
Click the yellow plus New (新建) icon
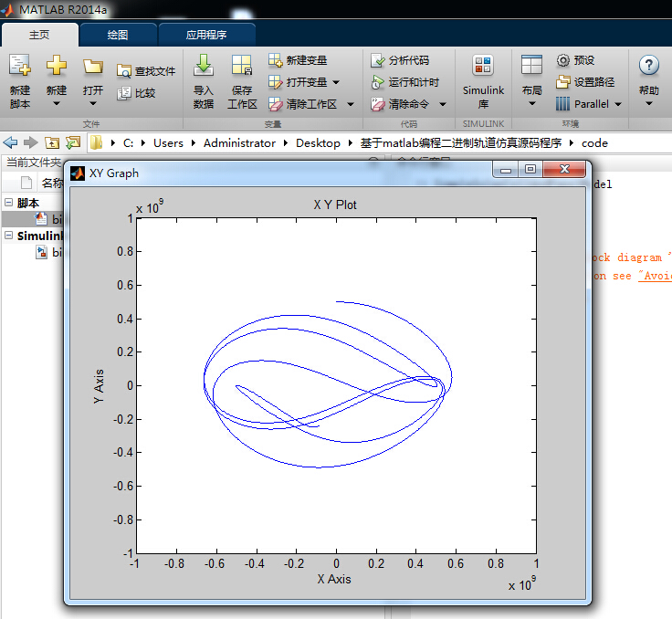[x=57, y=65]
